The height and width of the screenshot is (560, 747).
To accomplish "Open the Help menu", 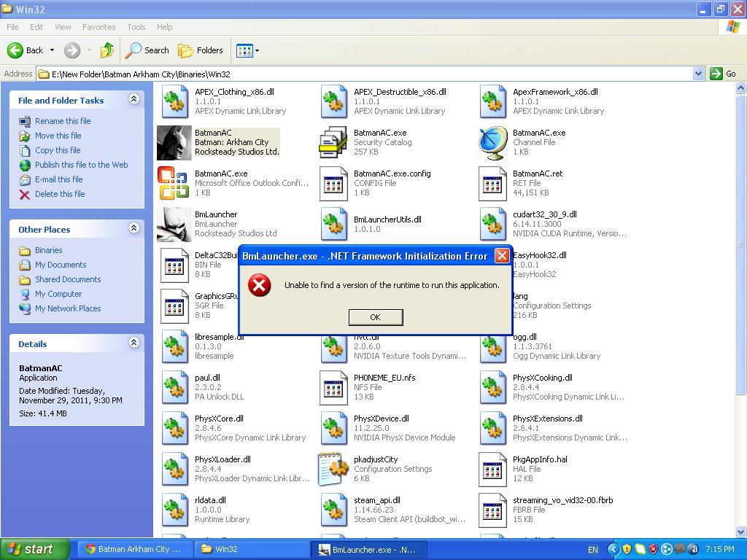I will click(164, 27).
